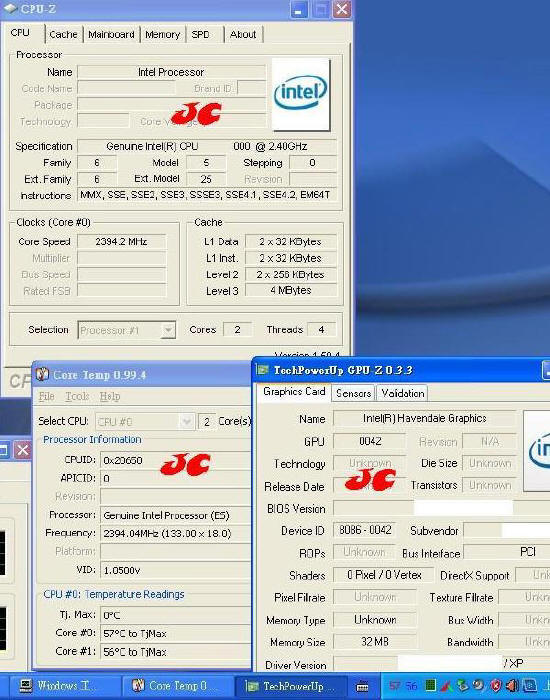This screenshot has width=550, height=700.
Task: Click the red 57 temperature tray icon
Action: (x=395, y=686)
